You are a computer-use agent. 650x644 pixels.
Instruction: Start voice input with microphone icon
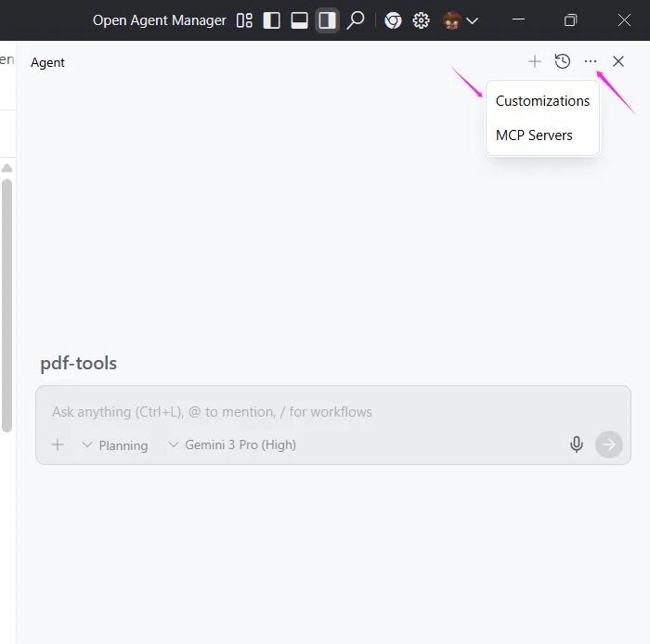tap(577, 444)
